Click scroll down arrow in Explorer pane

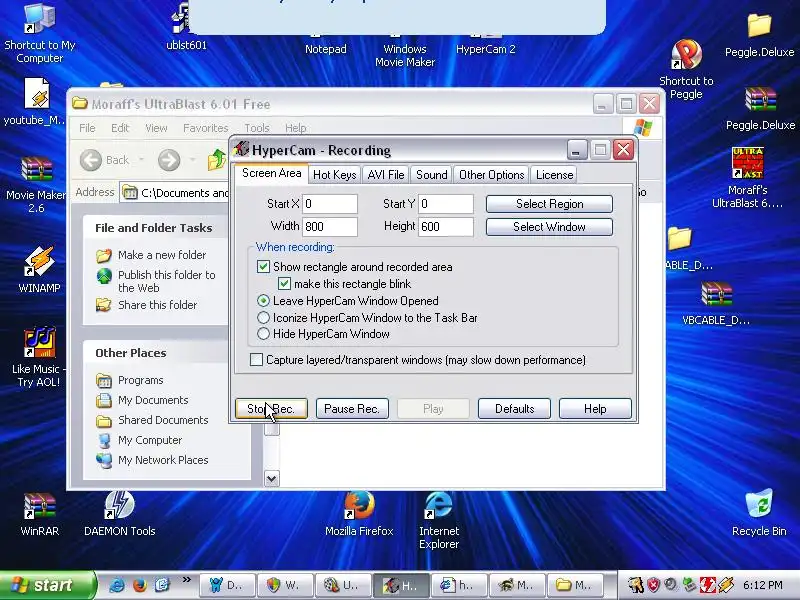[271, 478]
